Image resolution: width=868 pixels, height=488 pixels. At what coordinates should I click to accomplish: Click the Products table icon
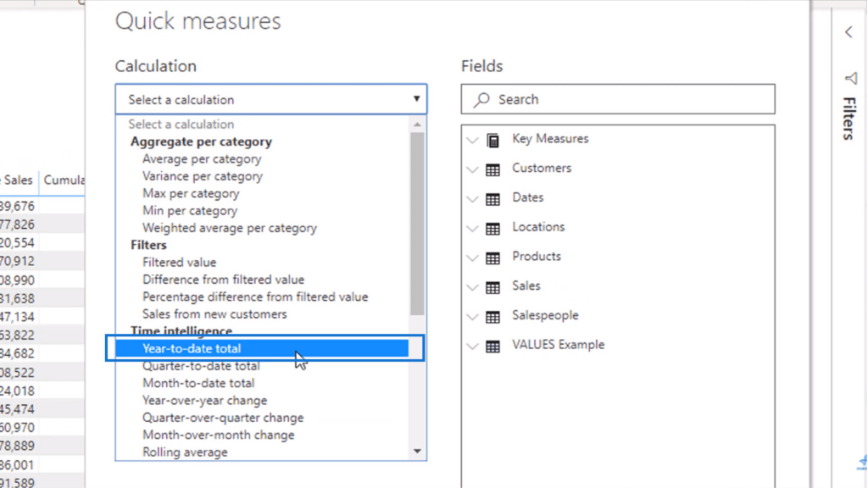[492, 258]
